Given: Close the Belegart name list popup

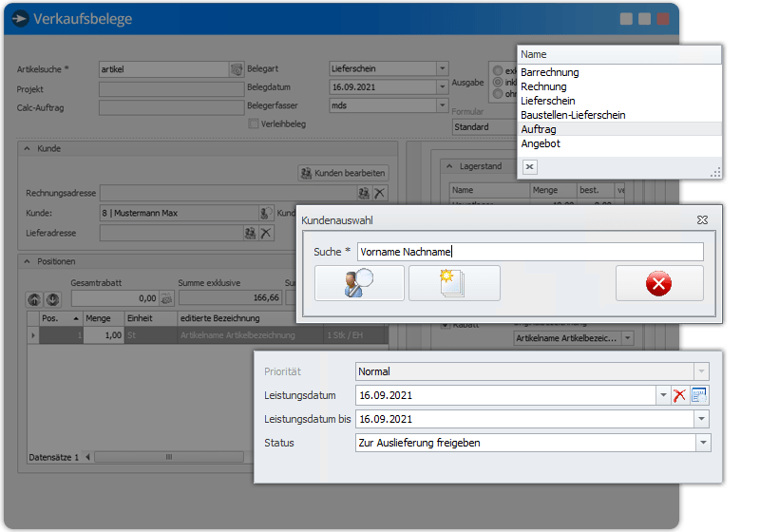Looking at the screenshot, I should (530, 166).
